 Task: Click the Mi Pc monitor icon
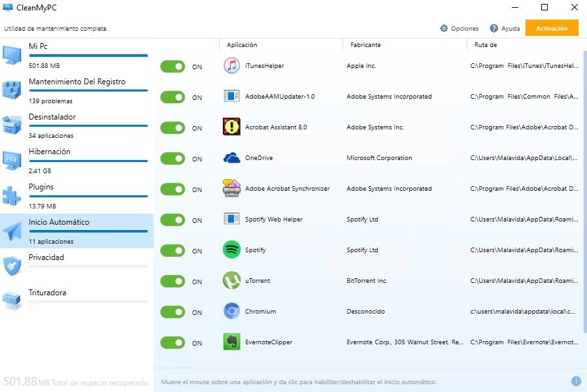(12, 56)
